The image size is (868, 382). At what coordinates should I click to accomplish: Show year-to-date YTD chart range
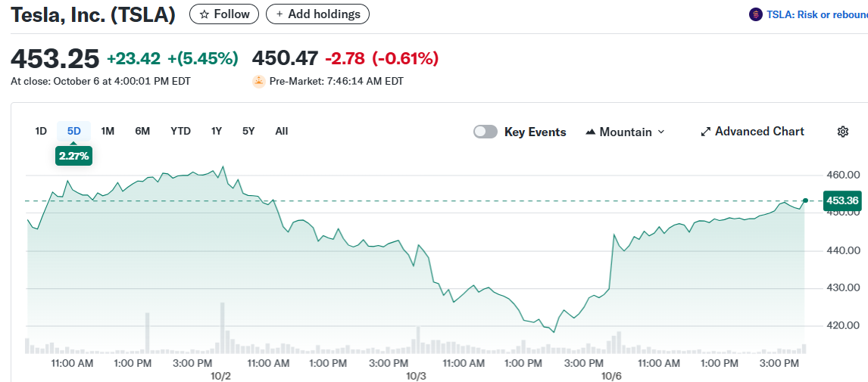[180, 131]
